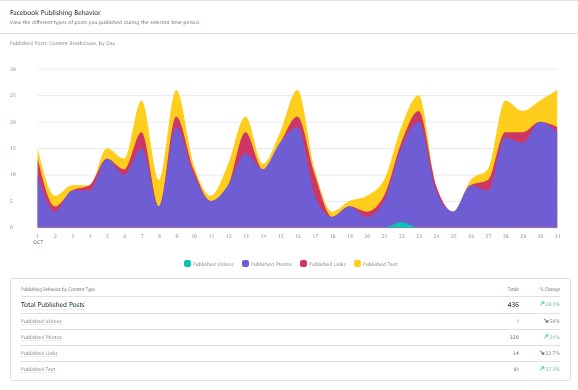Click day 2 on the x-axis
Screen dimensions: 578x390
[x=55, y=236]
